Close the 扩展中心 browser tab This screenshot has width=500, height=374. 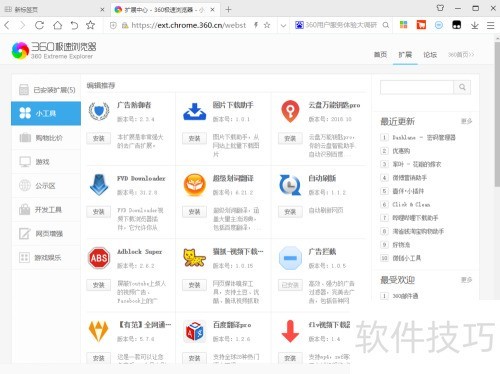(x=213, y=10)
